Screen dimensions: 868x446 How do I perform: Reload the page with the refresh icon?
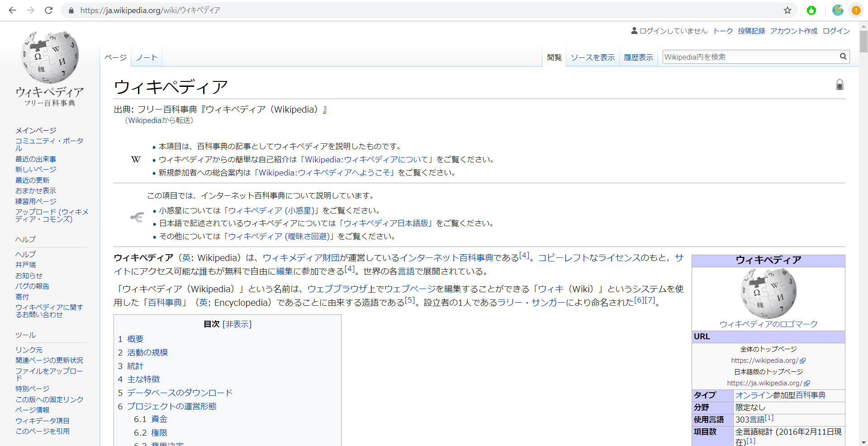(x=49, y=10)
